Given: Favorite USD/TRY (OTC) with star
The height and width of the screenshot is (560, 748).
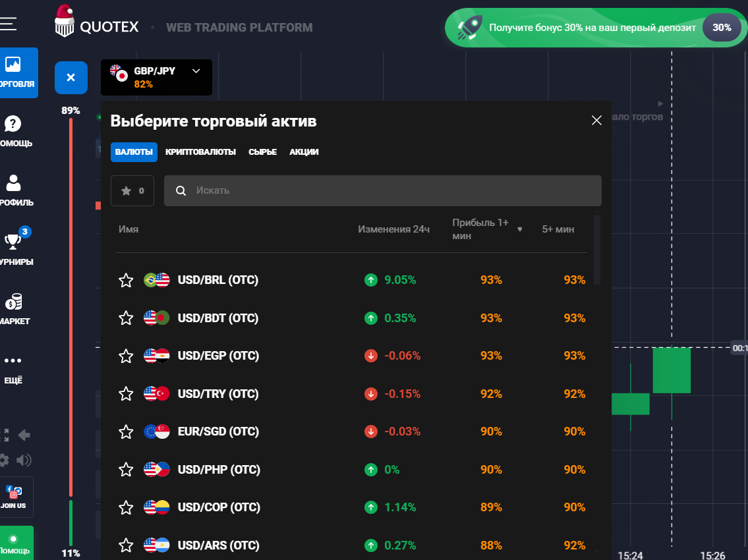Looking at the screenshot, I should pyautogui.click(x=126, y=393).
